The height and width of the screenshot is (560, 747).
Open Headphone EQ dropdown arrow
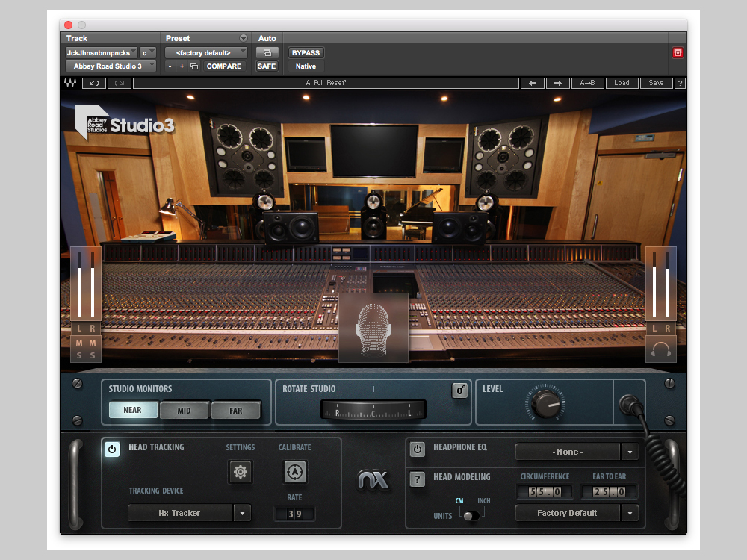(x=630, y=452)
